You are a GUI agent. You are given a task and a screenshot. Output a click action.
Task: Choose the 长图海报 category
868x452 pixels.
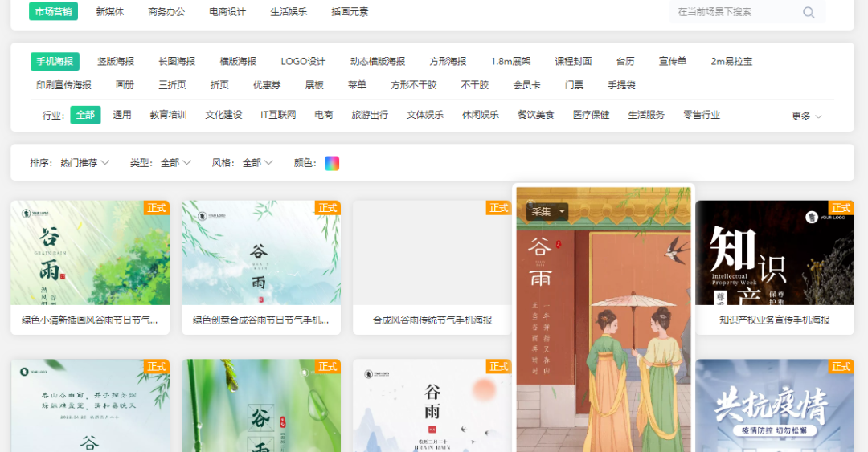tap(177, 61)
